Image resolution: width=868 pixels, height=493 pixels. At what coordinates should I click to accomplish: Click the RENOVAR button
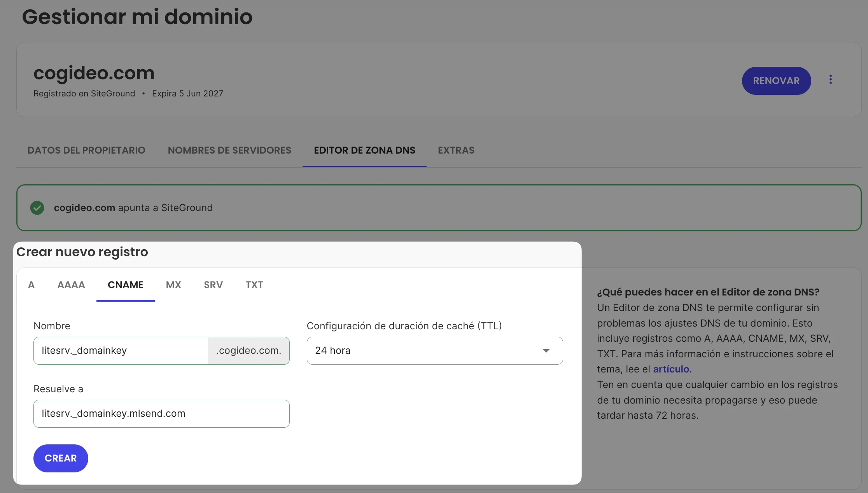776,80
